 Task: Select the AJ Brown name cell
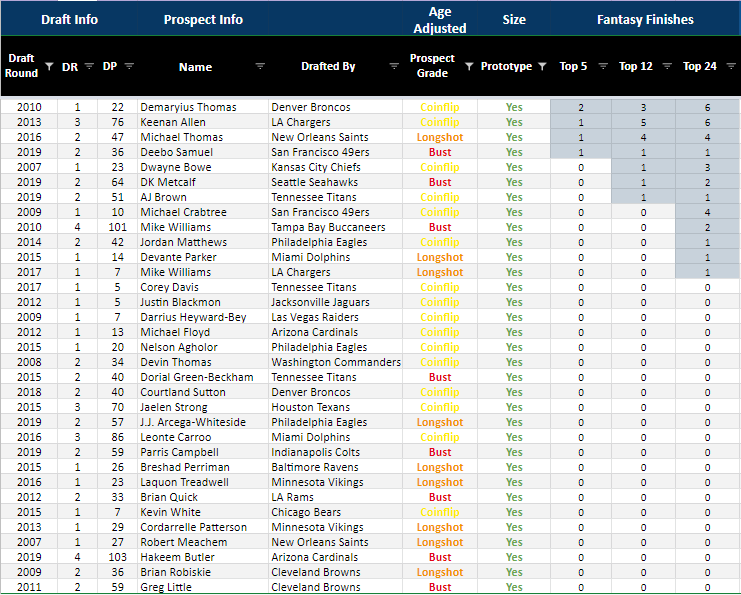(x=203, y=198)
